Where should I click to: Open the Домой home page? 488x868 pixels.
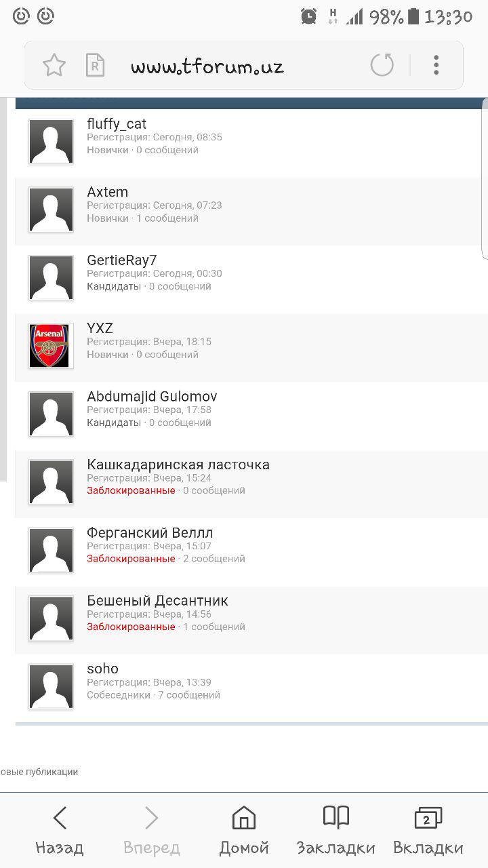click(244, 829)
